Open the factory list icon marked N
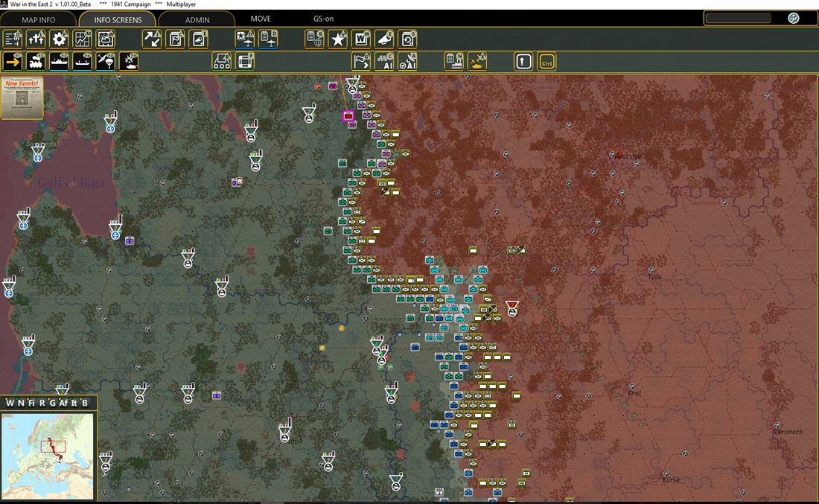The image size is (819, 504). (454, 62)
